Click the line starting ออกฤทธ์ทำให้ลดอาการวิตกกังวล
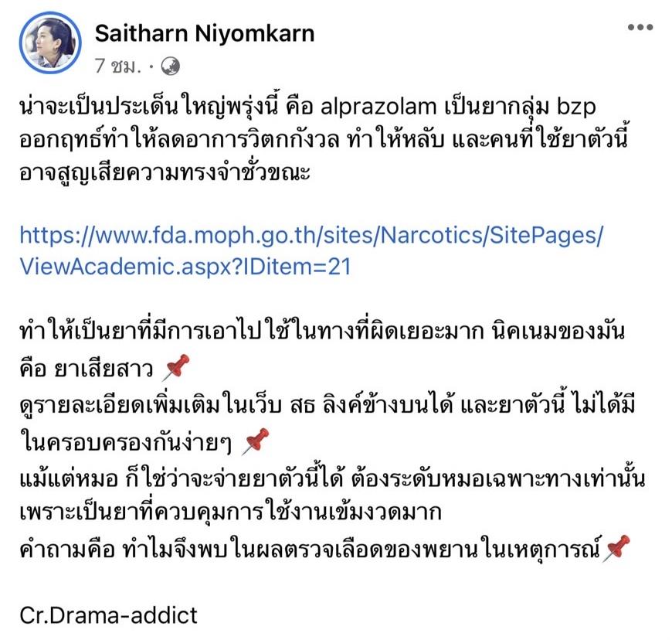This screenshot has width=672, height=640. tap(324, 139)
